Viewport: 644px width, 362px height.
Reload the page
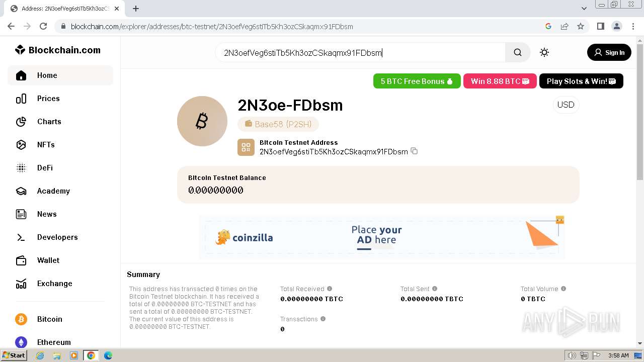(43, 26)
